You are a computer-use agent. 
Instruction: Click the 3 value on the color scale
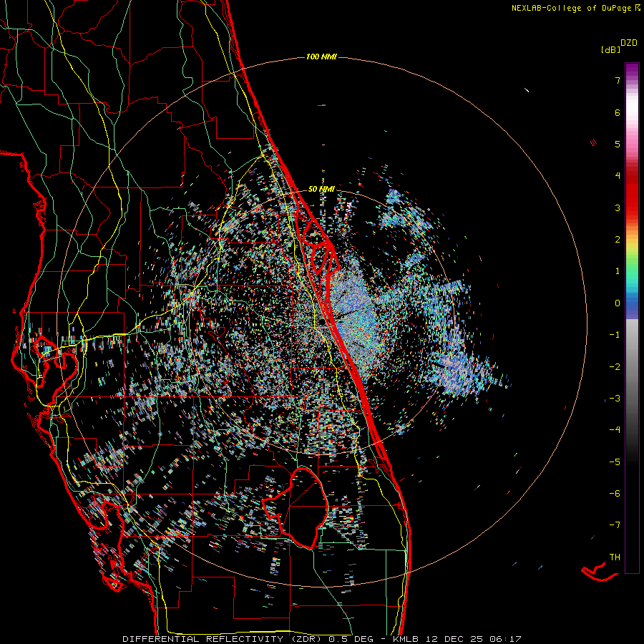pyautogui.click(x=618, y=208)
